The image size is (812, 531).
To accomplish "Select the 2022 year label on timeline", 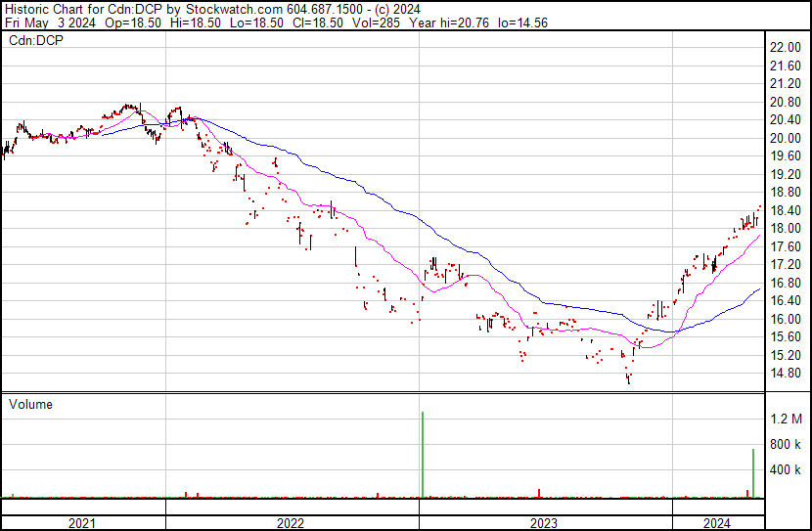I will (291, 522).
